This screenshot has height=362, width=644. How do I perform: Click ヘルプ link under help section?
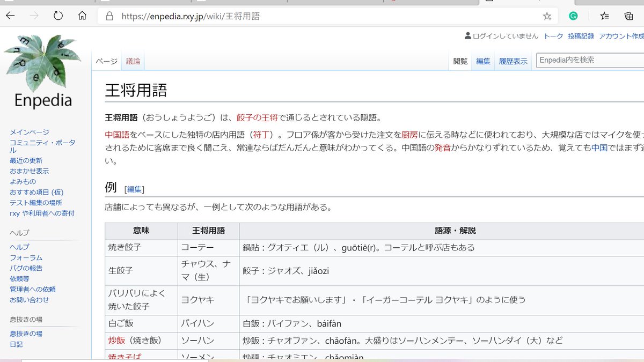coord(19,247)
